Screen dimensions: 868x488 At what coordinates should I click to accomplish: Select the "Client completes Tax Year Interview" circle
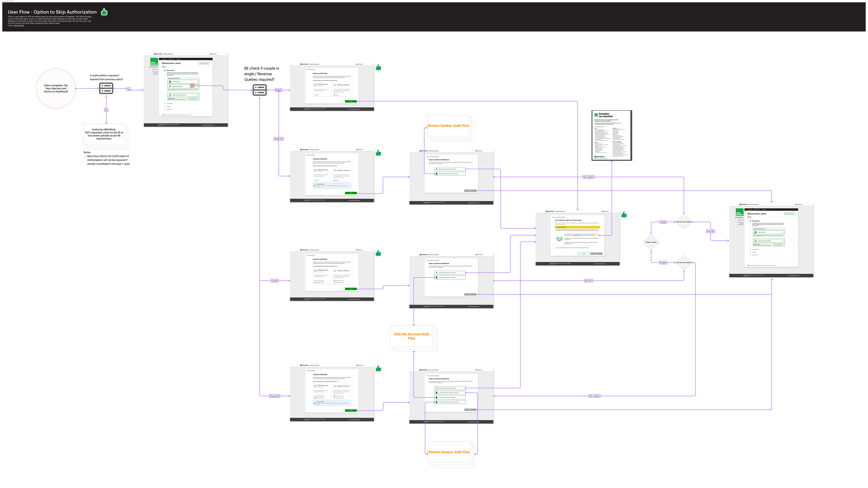[x=56, y=88]
